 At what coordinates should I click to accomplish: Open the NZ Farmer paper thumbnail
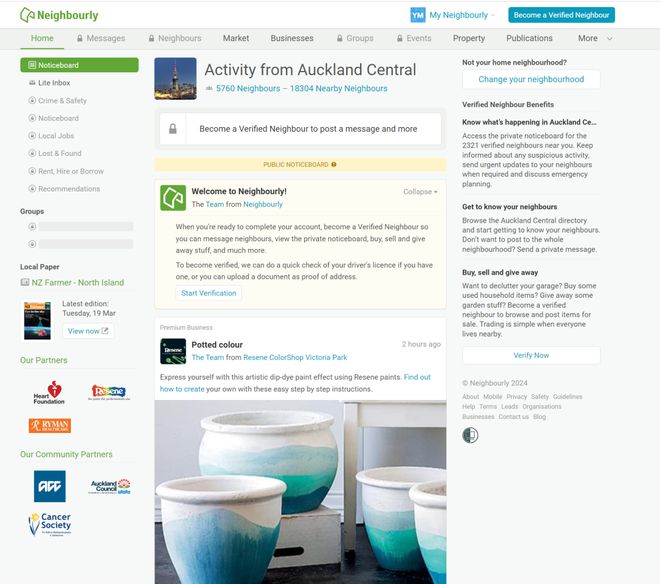pyautogui.click(x=37, y=320)
